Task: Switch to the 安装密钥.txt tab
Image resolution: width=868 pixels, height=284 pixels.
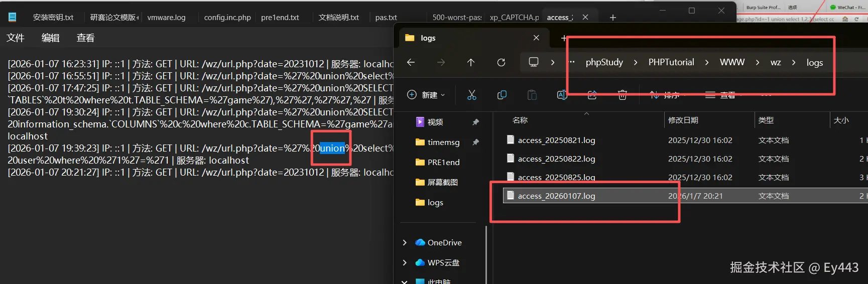Action: (53, 17)
